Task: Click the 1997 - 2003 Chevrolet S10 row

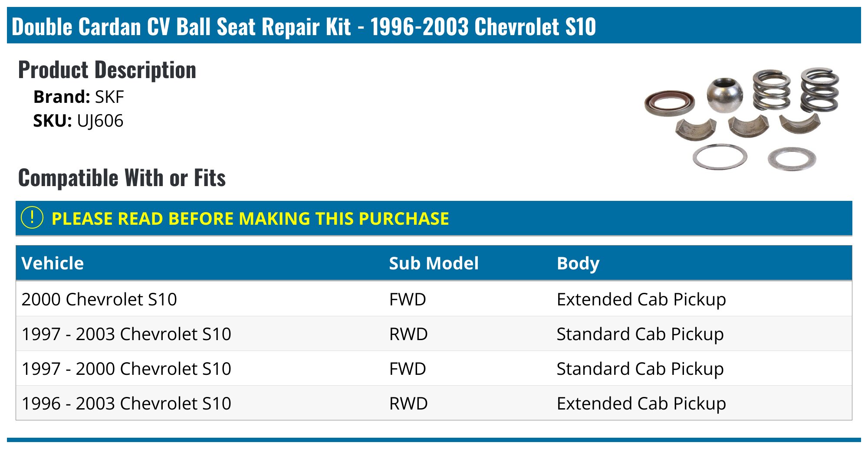Action: pos(434,334)
